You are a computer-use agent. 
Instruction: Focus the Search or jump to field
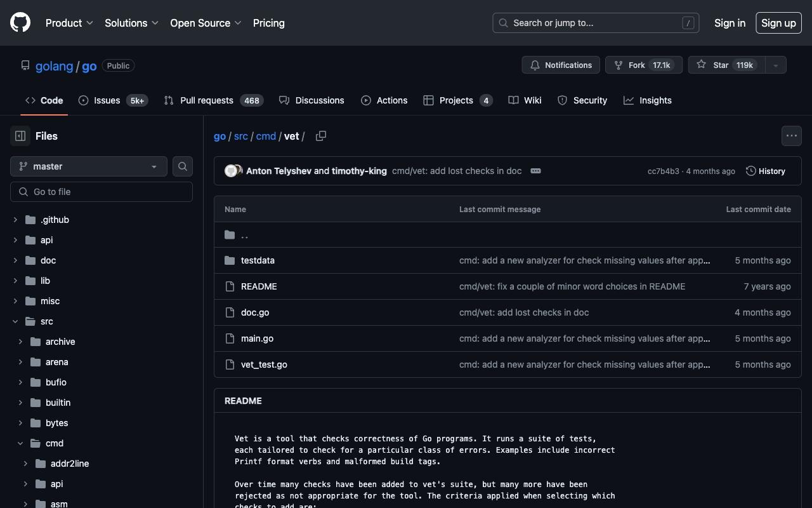click(x=596, y=23)
